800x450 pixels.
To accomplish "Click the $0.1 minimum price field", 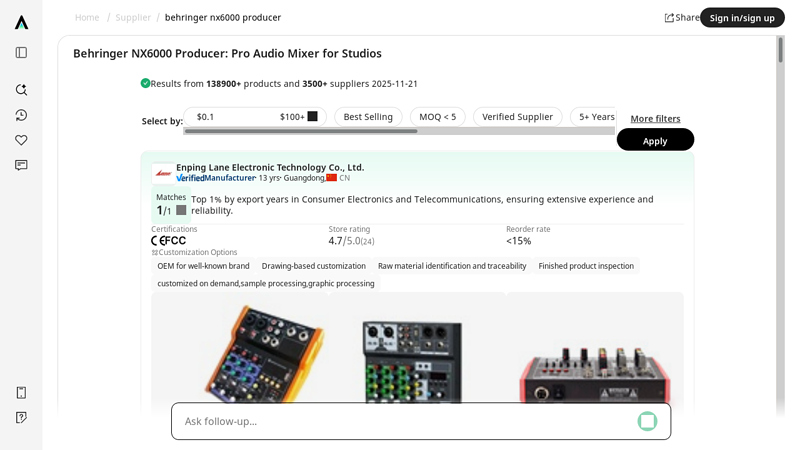I will tap(205, 117).
